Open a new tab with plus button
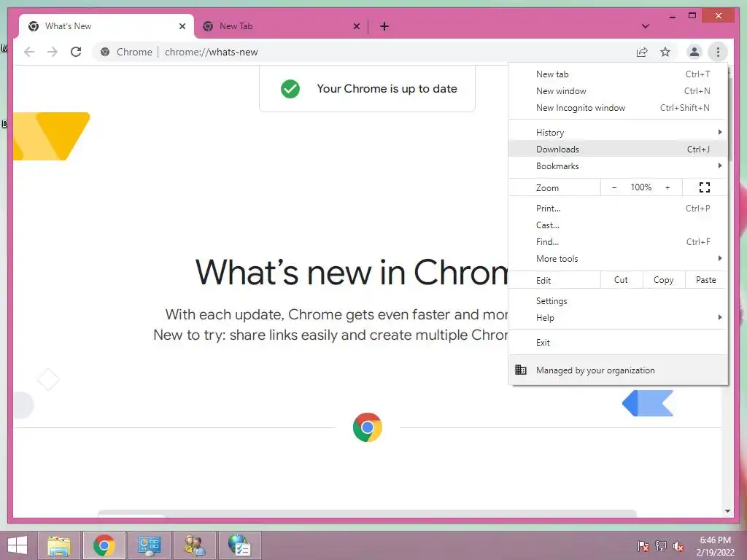 coord(384,26)
